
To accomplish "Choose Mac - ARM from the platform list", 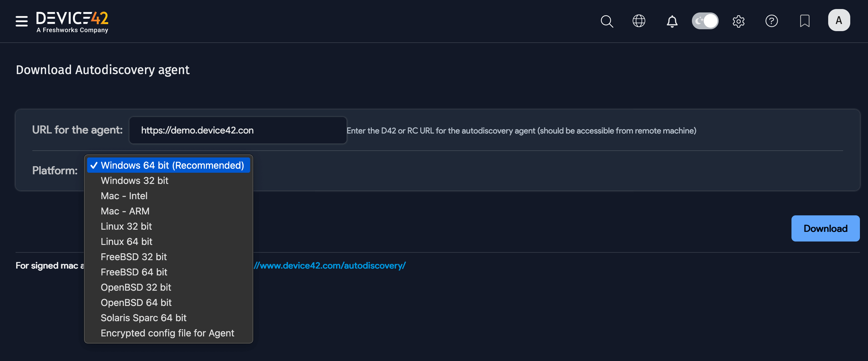I will [x=125, y=211].
